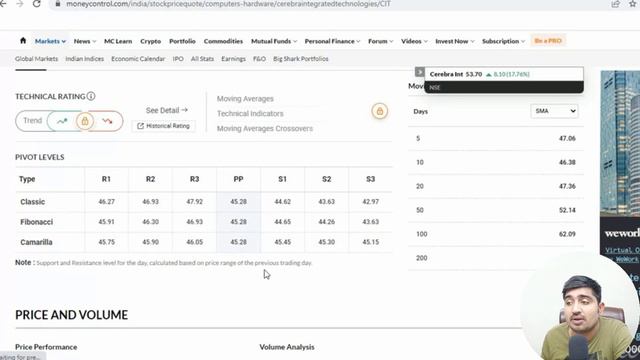Click the lock icon in Trend pill

coord(85,121)
